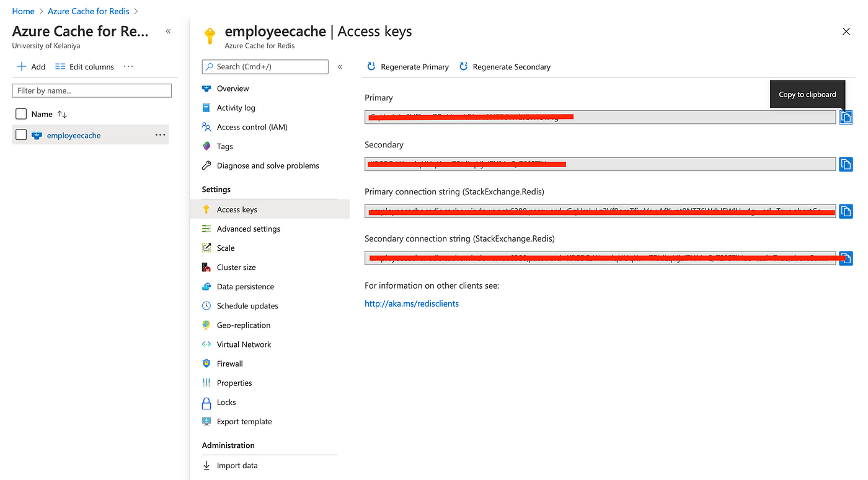Copy the Secondary connection string
The width and height of the screenshot is (868, 480).
pyautogui.click(x=846, y=258)
